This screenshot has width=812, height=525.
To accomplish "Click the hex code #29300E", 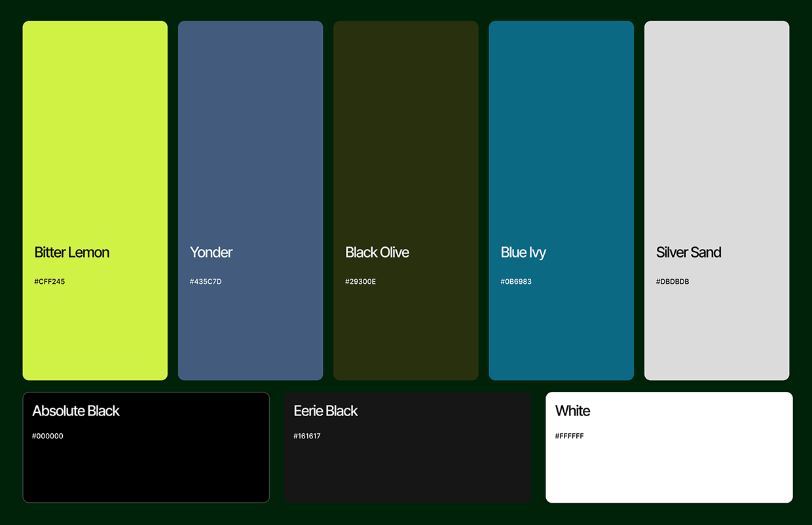I will tap(361, 282).
